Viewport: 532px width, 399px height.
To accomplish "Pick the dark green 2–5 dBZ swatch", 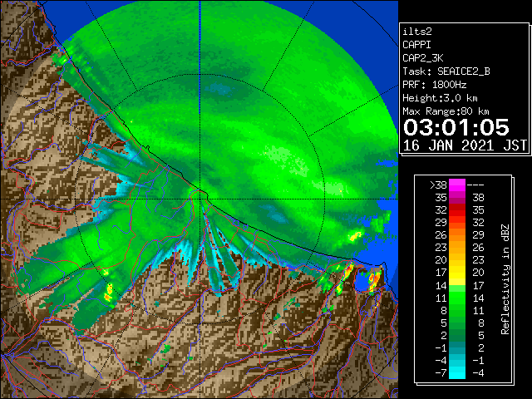I will tap(457, 336).
